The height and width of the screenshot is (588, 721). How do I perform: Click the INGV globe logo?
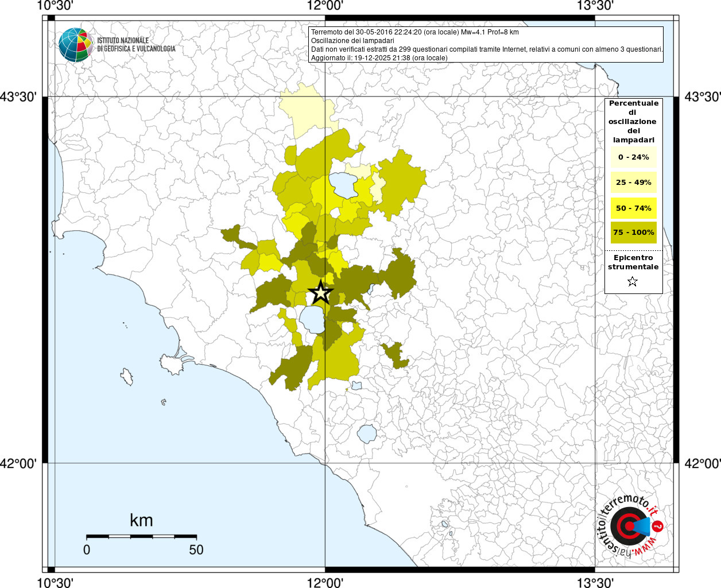(x=75, y=45)
